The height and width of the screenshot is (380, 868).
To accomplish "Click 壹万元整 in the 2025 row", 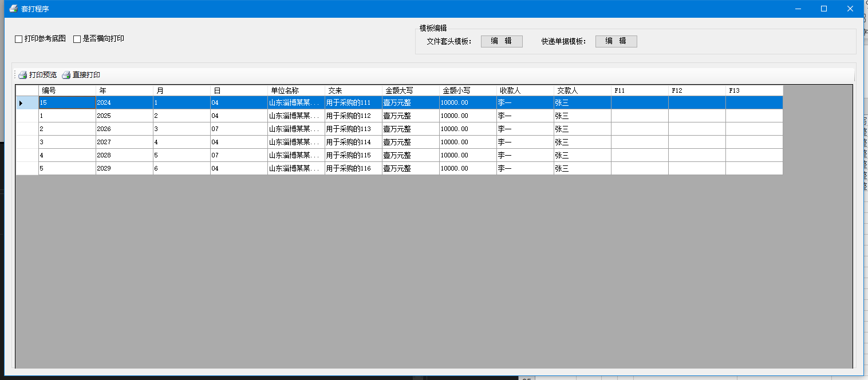I will 411,116.
